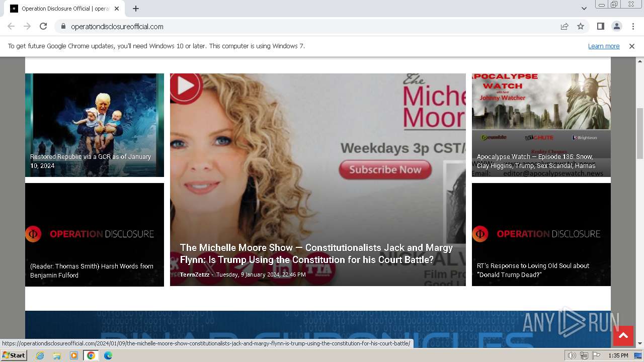
Task: Open Chrome side panel
Action: point(600,26)
